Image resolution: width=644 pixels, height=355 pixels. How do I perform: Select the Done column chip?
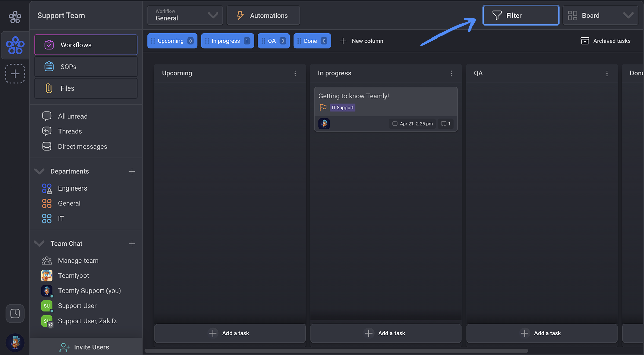pyautogui.click(x=312, y=41)
